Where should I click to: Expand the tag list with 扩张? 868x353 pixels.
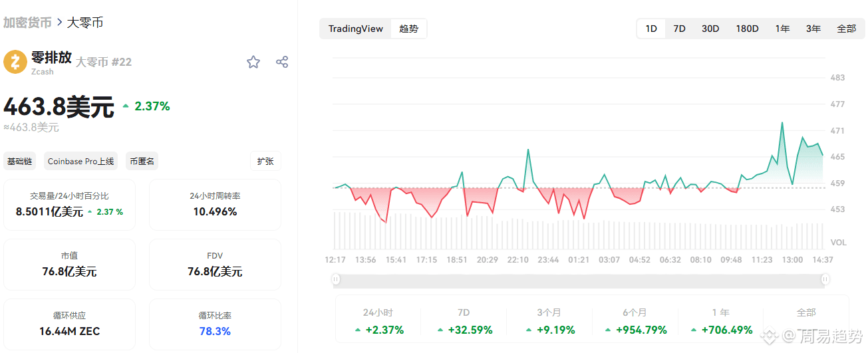pos(265,161)
